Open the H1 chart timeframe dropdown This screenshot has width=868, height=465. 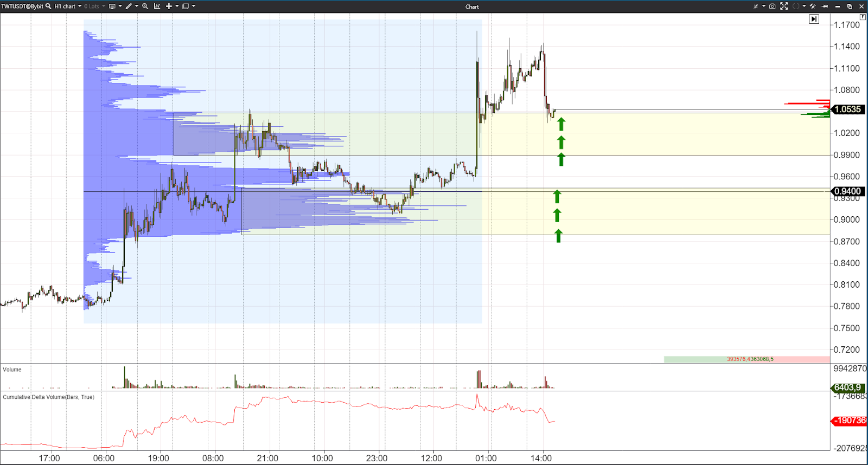pos(67,7)
